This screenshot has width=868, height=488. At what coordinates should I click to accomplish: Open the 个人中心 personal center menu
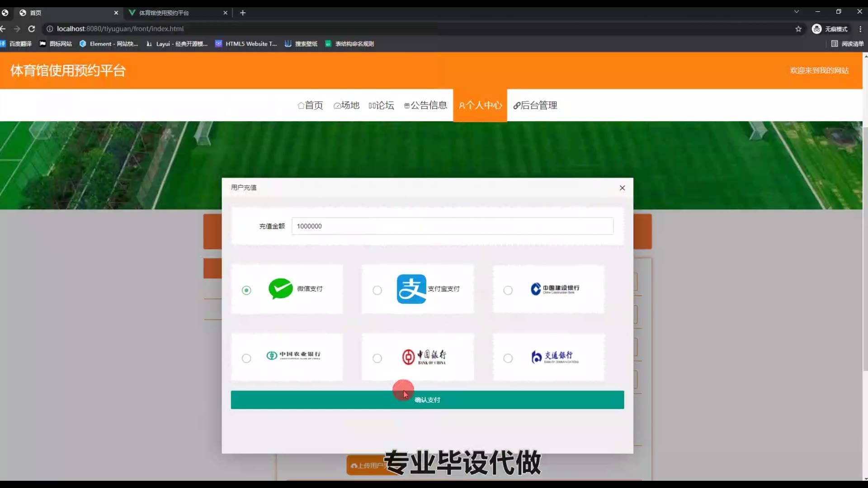[480, 105]
